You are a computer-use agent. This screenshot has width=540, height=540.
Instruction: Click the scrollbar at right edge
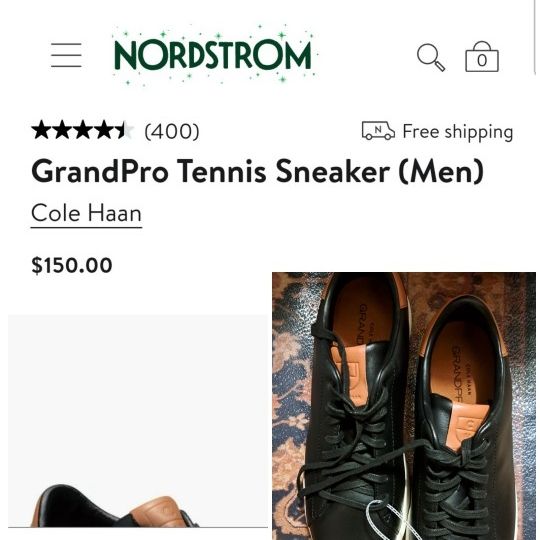(535, 36)
